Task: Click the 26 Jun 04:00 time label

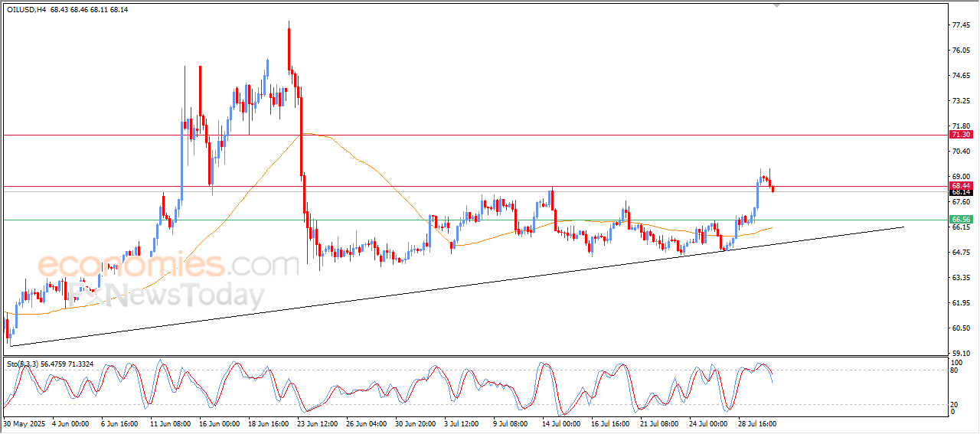Action: click(x=365, y=423)
